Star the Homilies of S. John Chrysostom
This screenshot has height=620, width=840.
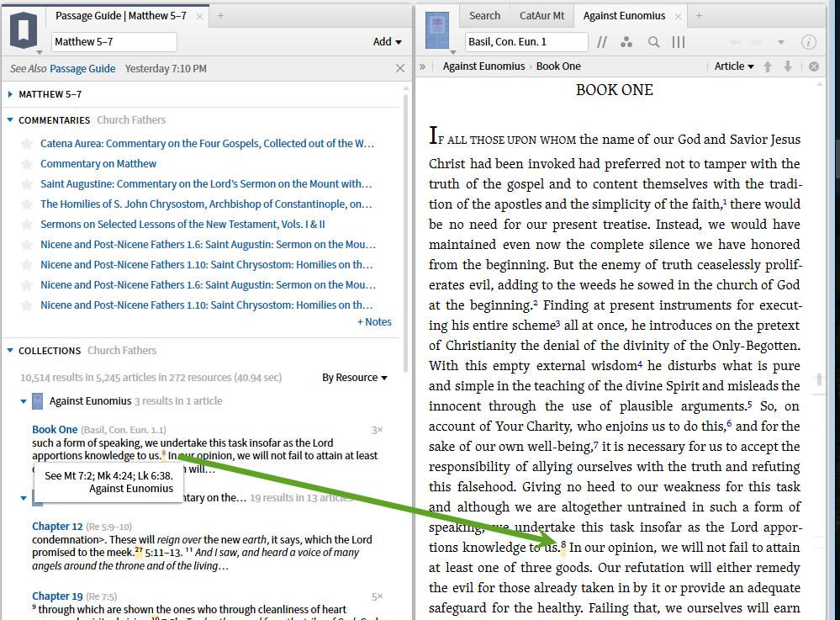(x=26, y=204)
